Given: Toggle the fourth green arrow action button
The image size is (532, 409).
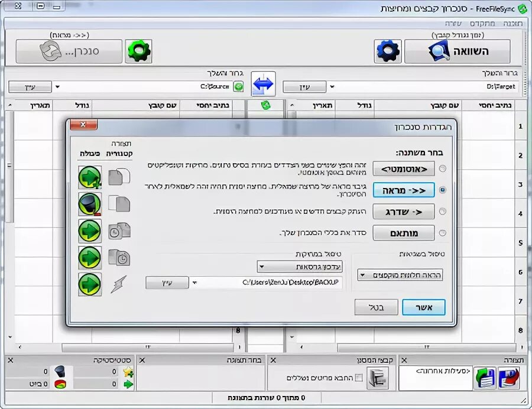Looking at the screenshot, I should coord(90,258).
